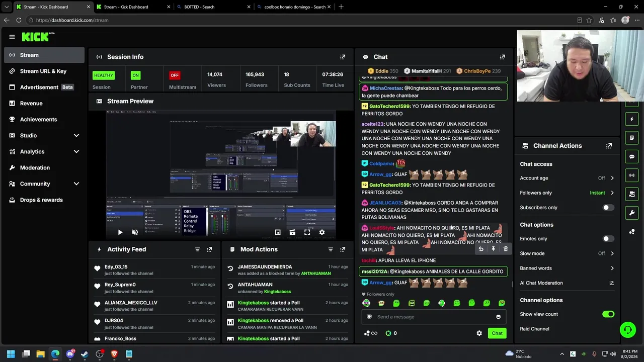Reply to the highlighted LoulSStyle chat message
644x362 pixels.
pyautogui.click(x=481, y=249)
